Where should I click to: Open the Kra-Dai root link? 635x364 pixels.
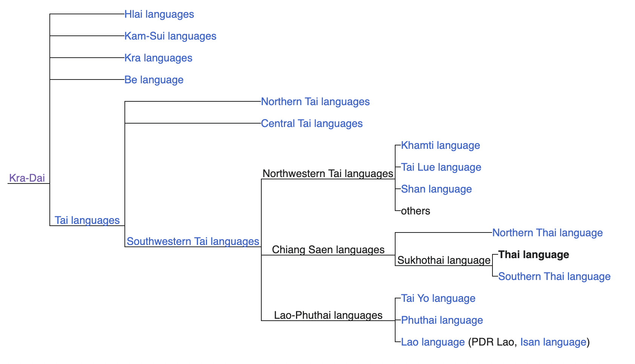[x=27, y=178]
